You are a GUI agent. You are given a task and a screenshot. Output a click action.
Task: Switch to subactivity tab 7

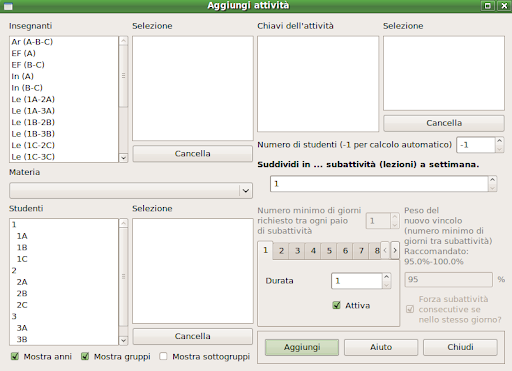[361, 251]
